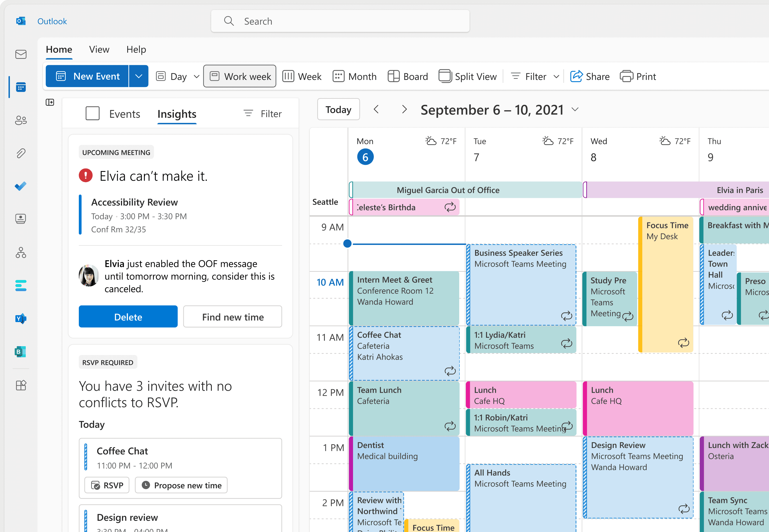Image resolution: width=769 pixels, height=532 pixels.
Task: Toggle the left pane collapse icon
Action: click(x=50, y=102)
